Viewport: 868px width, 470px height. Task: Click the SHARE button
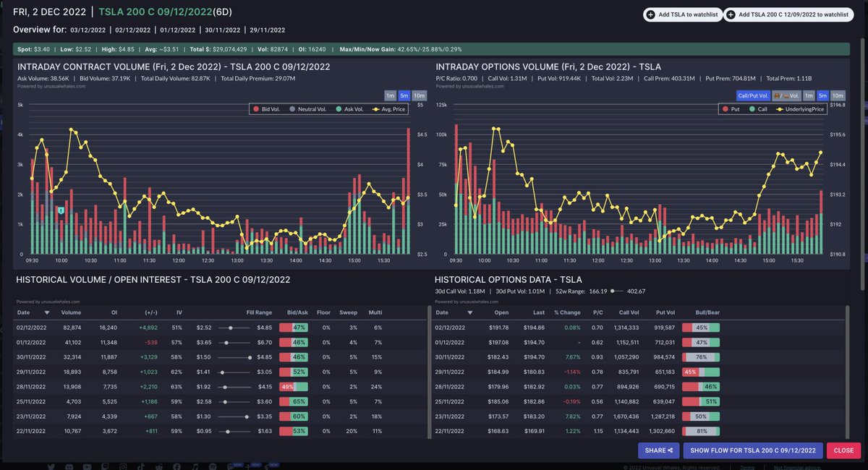pos(658,450)
